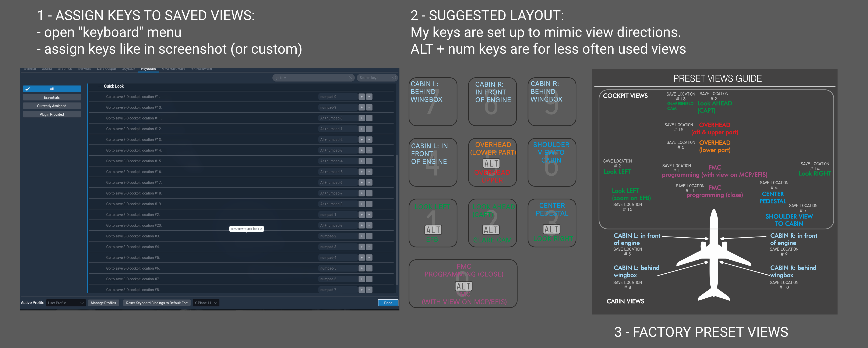The height and width of the screenshot is (348, 868).
Task: Click magnifier icon in Search keys field
Action: tap(394, 78)
